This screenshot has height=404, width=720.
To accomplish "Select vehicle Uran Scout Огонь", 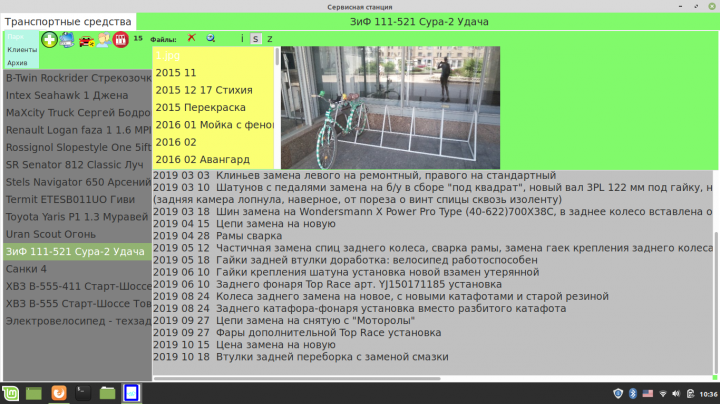I will pos(78,234).
